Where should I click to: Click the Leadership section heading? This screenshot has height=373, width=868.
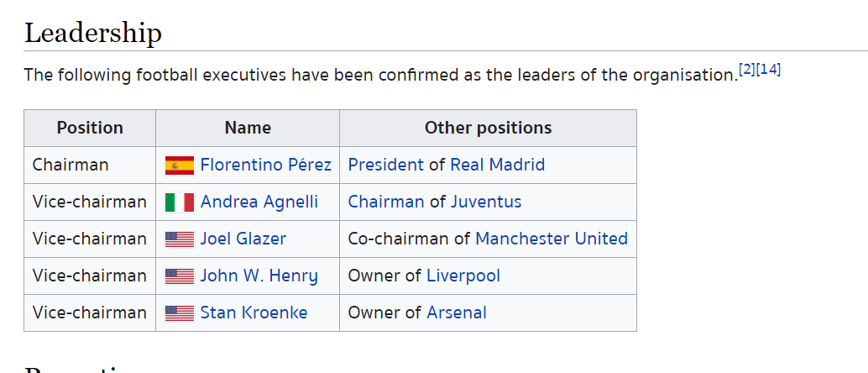point(93,33)
